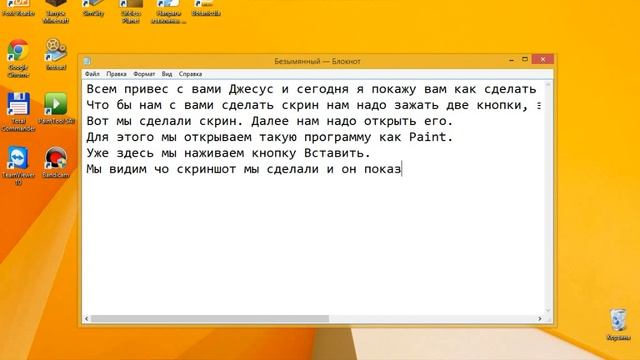The width and height of the screenshot is (640, 360).
Task: Minimize the Блокнот window
Action: pyautogui.click(x=511, y=60)
